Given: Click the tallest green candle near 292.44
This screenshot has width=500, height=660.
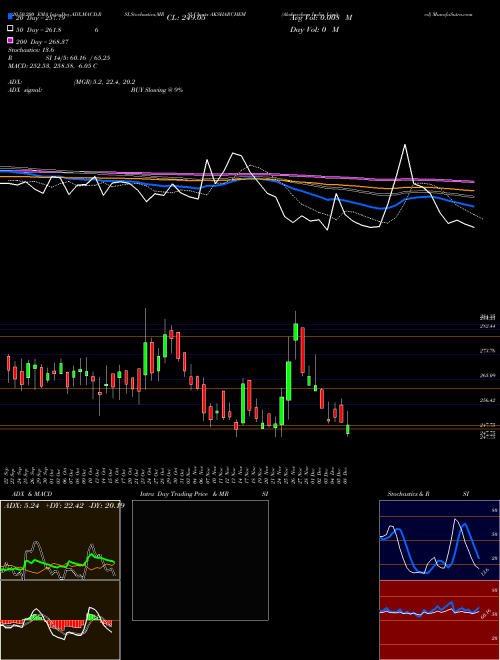Looking at the screenshot, I should [296, 332].
